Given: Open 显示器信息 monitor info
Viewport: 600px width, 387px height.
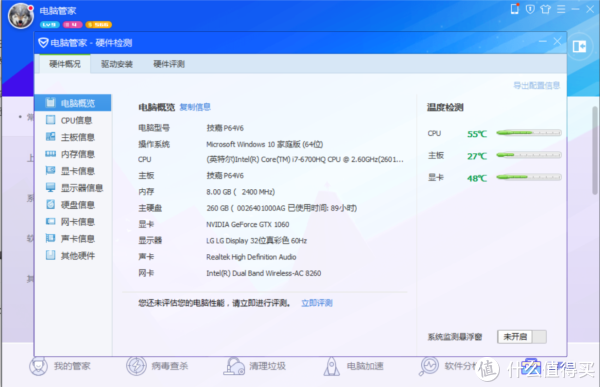Looking at the screenshot, I should click(x=73, y=188).
